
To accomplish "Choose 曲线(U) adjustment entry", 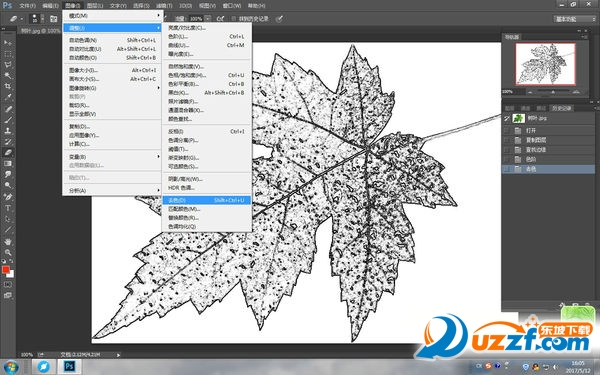I will (207, 45).
